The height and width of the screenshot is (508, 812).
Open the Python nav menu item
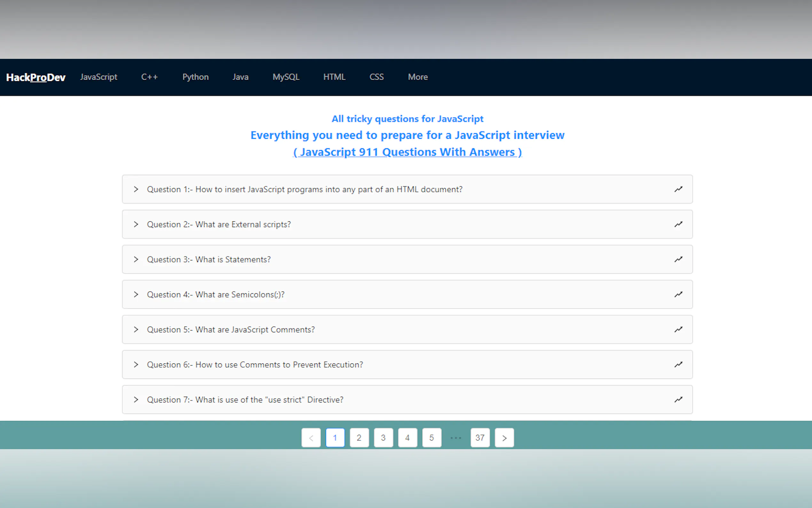[x=195, y=77]
